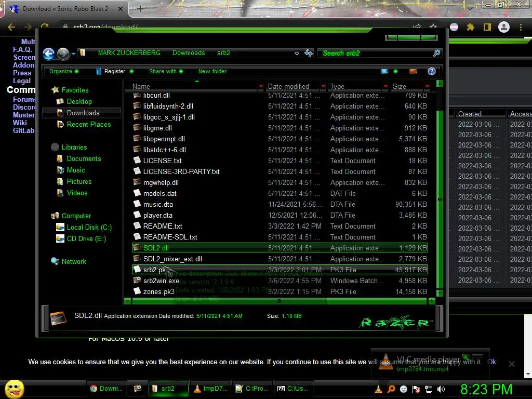The height and width of the screenshot is (399, 532).
Task: Open the Libraries group
Action: pos(69,147)
